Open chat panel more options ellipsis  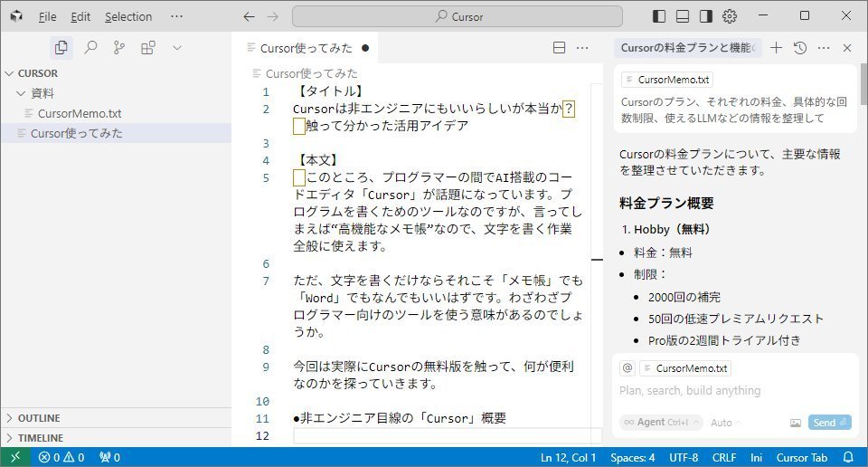824,48
